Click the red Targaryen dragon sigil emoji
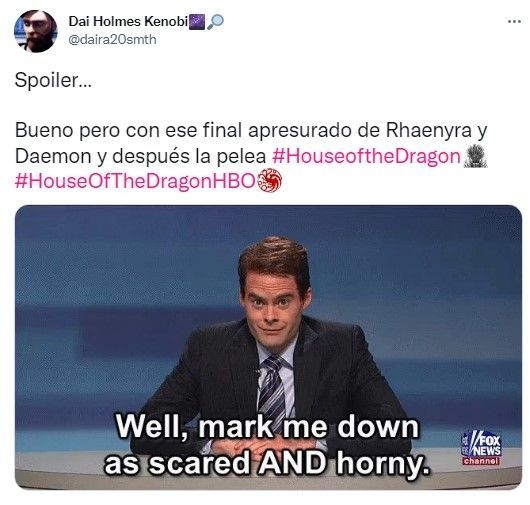The height and width of the screenshot is (505, 530). point(269,181)
